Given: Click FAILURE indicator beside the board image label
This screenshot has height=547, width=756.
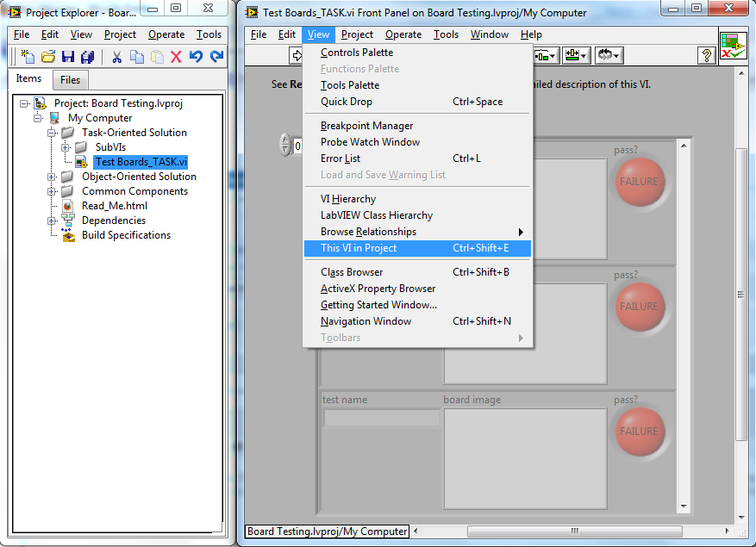Looking at the screenshot, I should [640, 432].
